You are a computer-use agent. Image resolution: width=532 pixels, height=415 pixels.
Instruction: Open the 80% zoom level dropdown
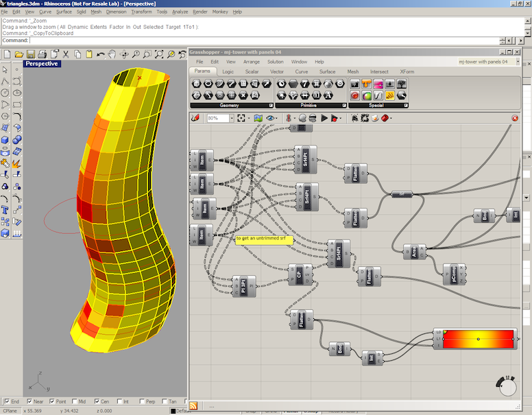click(x=230, y=118)
